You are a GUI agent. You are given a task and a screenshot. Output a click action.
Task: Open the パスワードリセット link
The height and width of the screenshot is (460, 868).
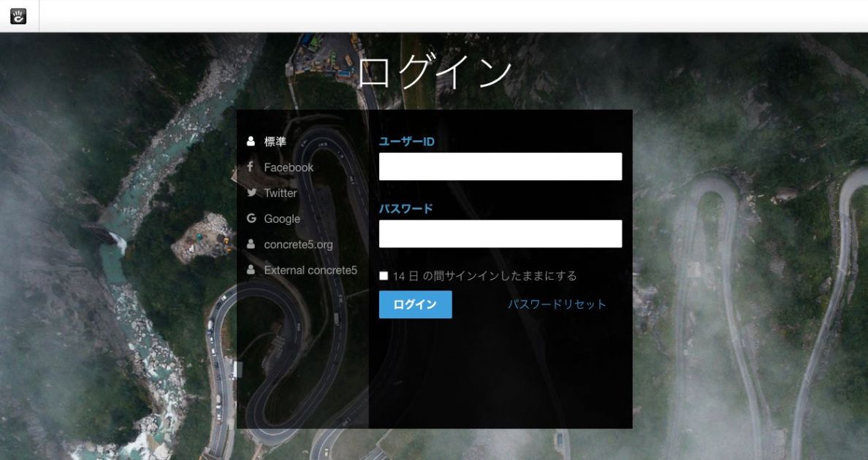(557, 304)
